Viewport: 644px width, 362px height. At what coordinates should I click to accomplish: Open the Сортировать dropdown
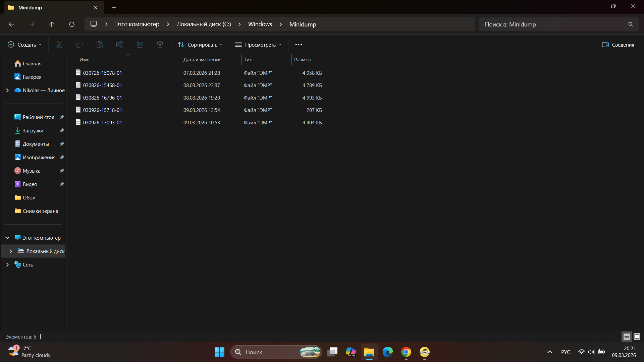tap(200, 45)
